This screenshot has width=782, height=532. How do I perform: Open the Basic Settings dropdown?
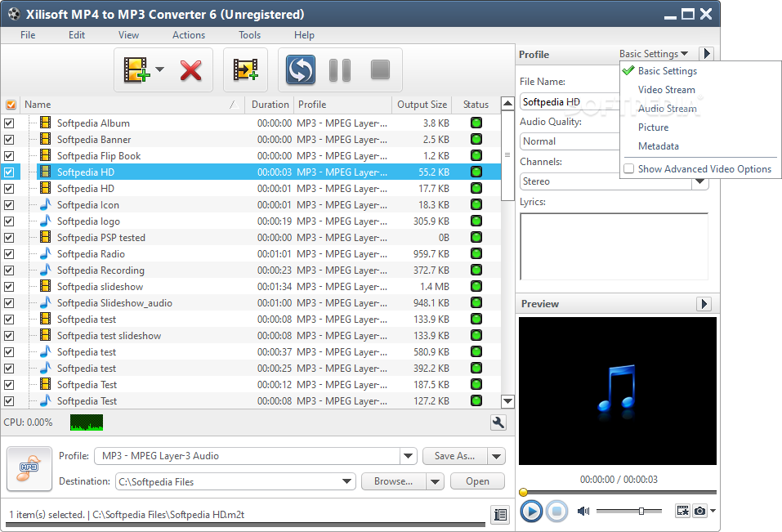pos(654,53)
